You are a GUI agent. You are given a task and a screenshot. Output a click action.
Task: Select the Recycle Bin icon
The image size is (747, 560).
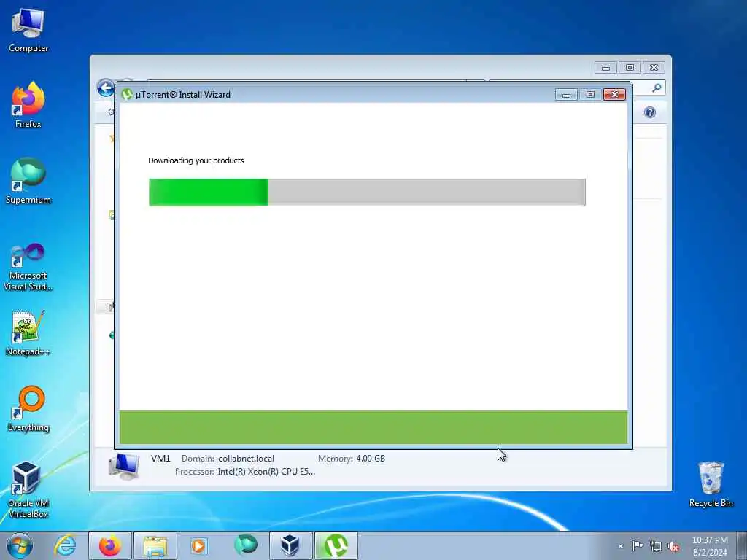pyautogui.click(x=711, y=484)
